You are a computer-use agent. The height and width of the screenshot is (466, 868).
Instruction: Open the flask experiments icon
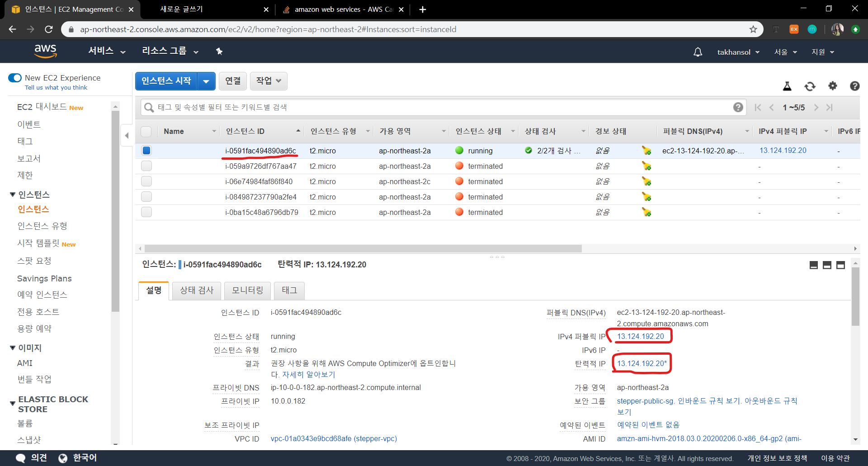coord(787,86)
